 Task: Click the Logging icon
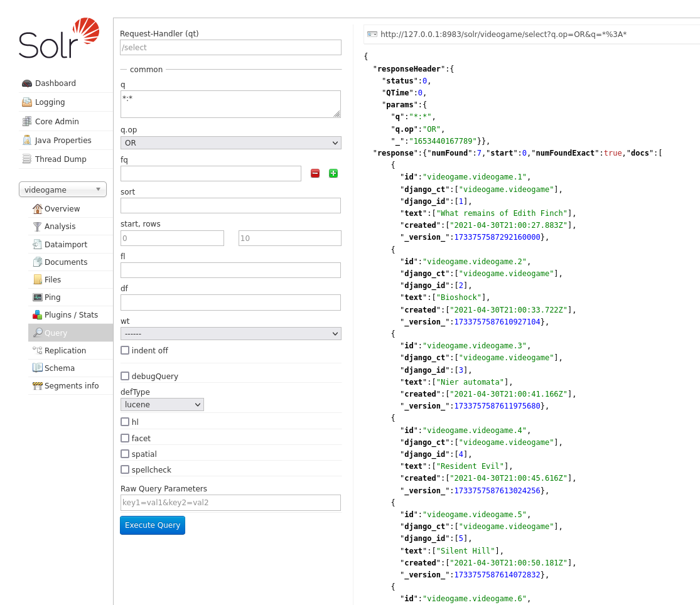pyautogui.click(x=26, y=102)
